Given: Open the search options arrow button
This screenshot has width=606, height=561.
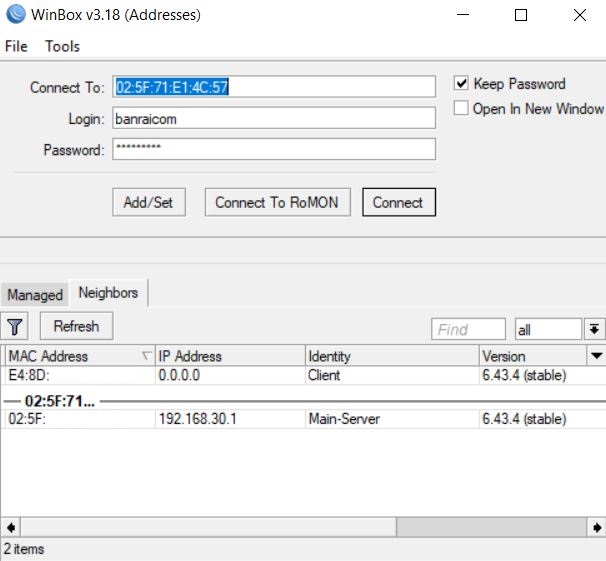Looking at the screenshot, I should [x=594, y=329].
